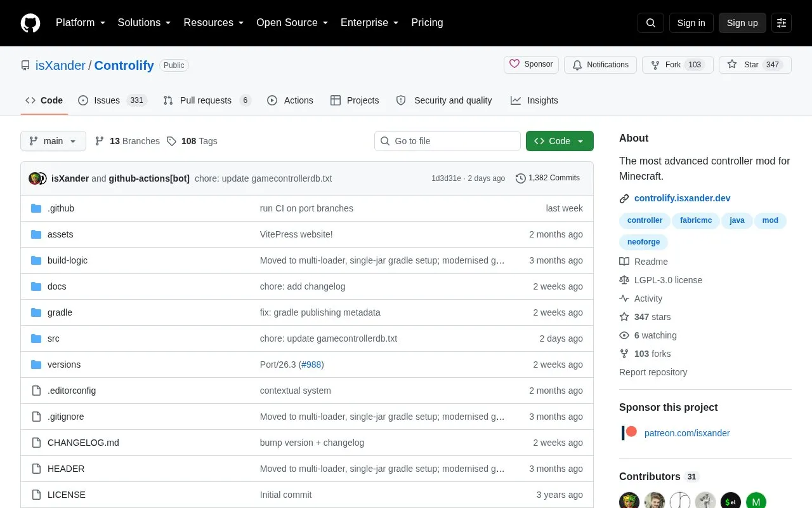The height and width of the screenshot is (508, 812).
Task: Expand the Platform menu
Action: 81,23
